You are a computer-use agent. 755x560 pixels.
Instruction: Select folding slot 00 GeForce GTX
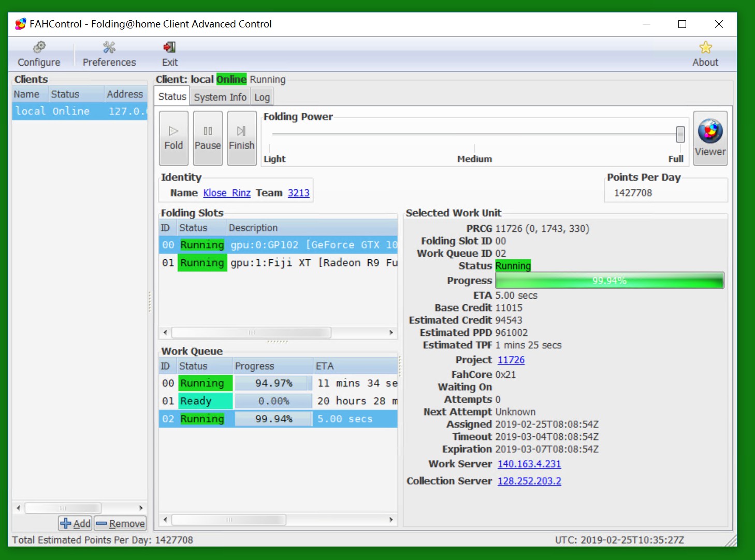[278, 245]
